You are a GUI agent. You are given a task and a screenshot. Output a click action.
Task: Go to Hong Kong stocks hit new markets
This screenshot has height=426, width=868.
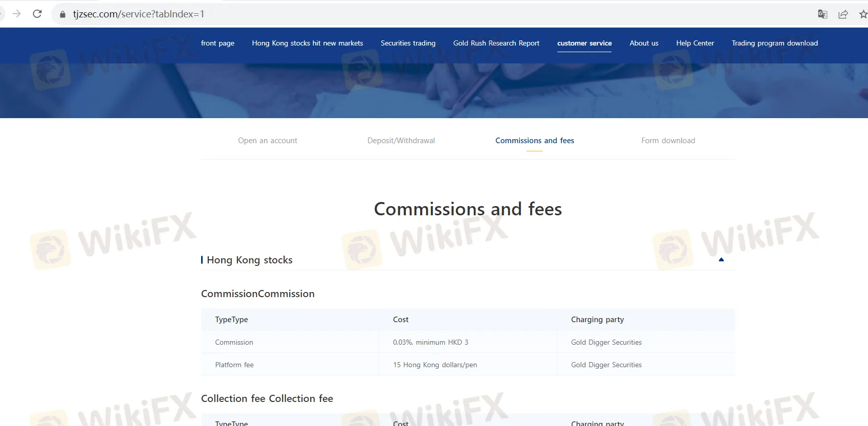tap(307, 43)
